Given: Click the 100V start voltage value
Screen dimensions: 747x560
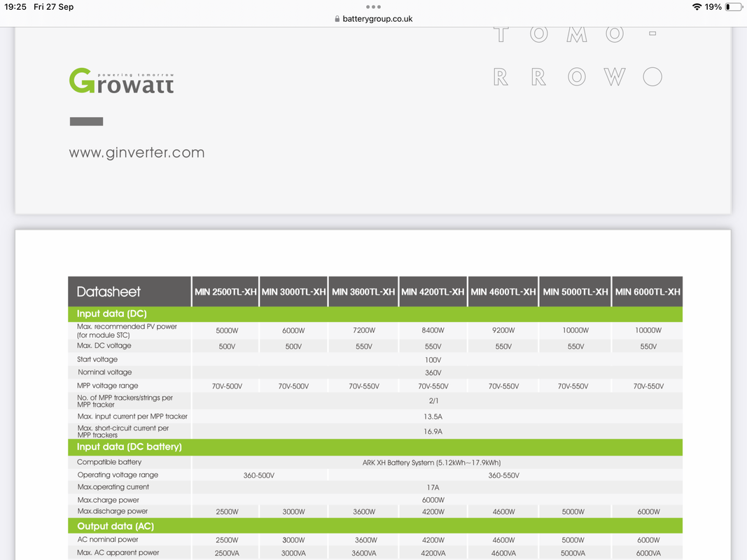Looking at the screenshot, I should [433, 360].
